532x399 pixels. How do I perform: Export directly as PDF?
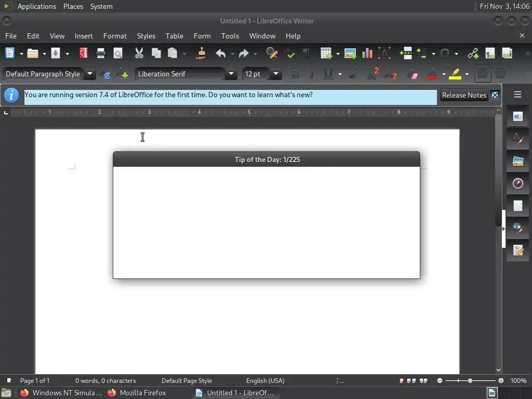tap(84, 54)
